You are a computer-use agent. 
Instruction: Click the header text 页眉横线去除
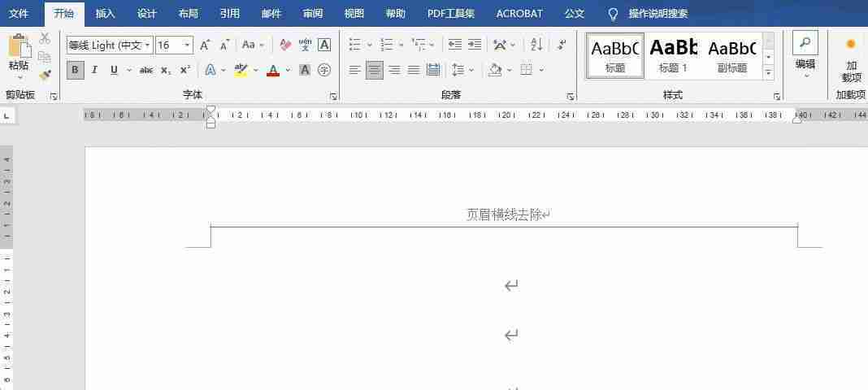505,214
